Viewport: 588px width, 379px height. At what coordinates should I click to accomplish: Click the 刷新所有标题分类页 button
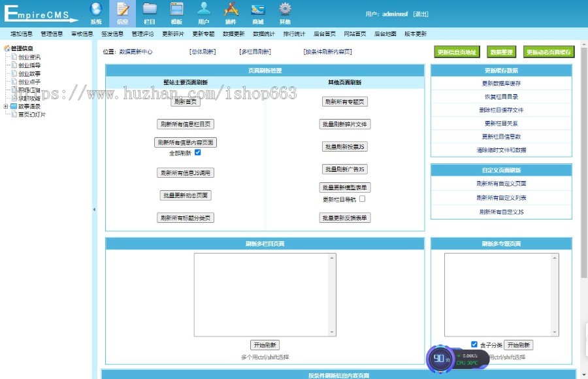[186, 218]
